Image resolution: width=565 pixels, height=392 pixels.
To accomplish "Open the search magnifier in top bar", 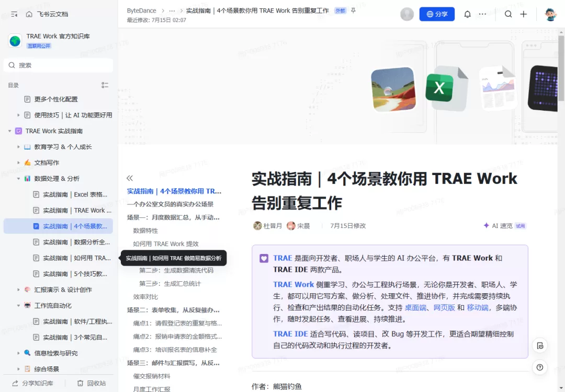I will click(508, 14).
